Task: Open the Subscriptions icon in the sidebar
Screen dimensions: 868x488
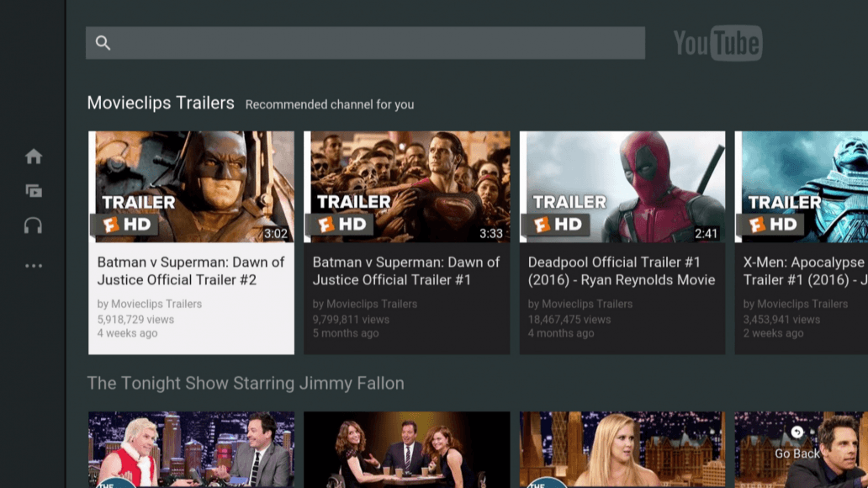Action: tap(34, 191)
